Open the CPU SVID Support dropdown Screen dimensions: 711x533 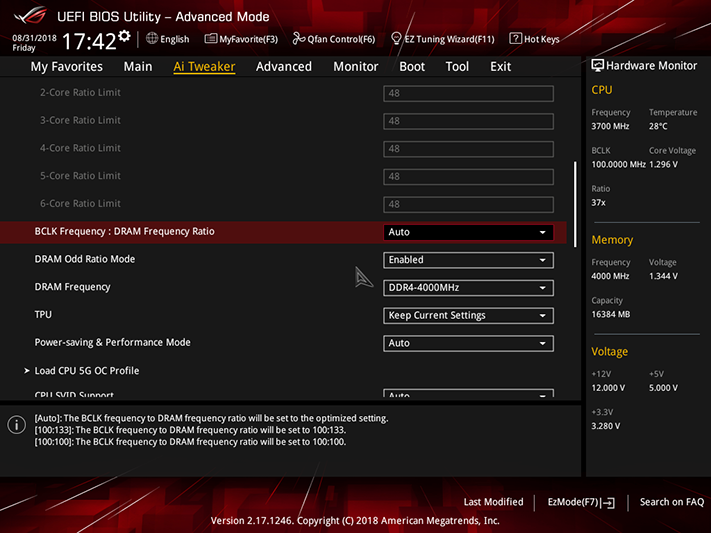pos(468,393)
